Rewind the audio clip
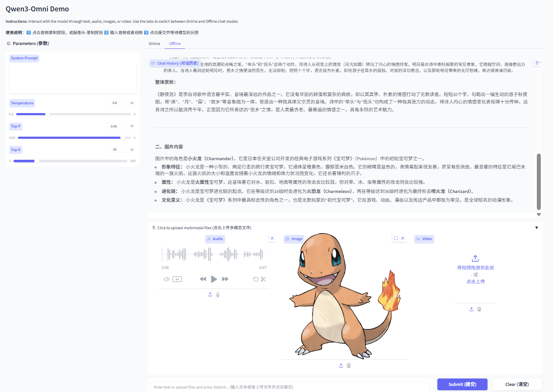The image size is (553, 392). tap(203, 279)
